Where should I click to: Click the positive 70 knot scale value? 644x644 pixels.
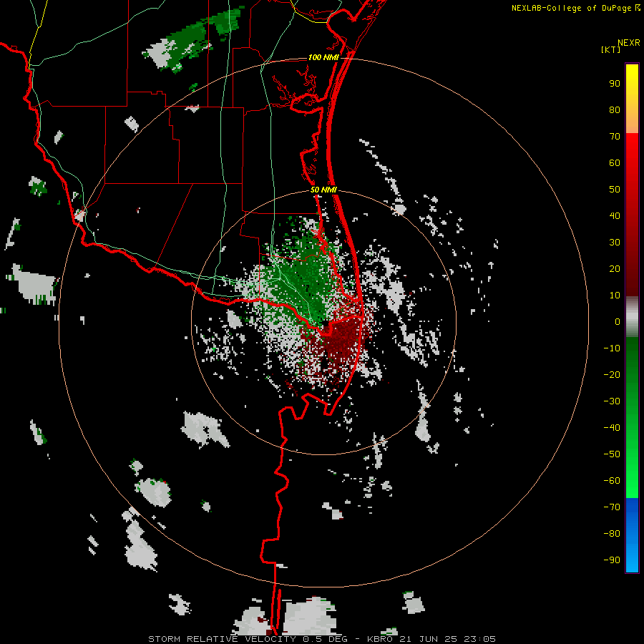point(615,137)
